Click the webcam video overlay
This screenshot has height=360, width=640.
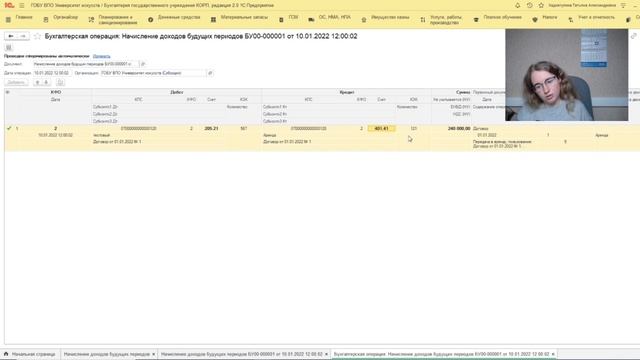coord(567,75)
